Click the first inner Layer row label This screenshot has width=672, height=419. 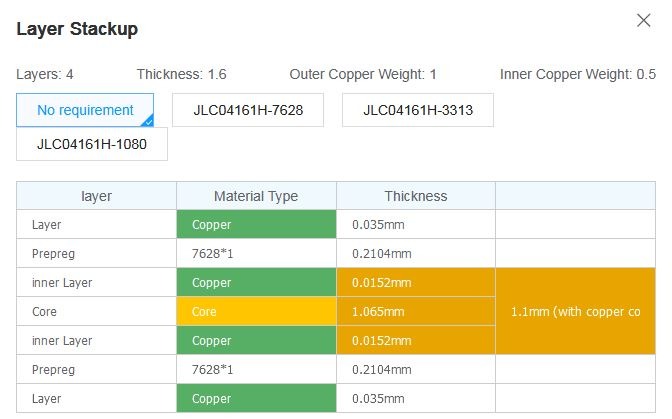(96, 283)
